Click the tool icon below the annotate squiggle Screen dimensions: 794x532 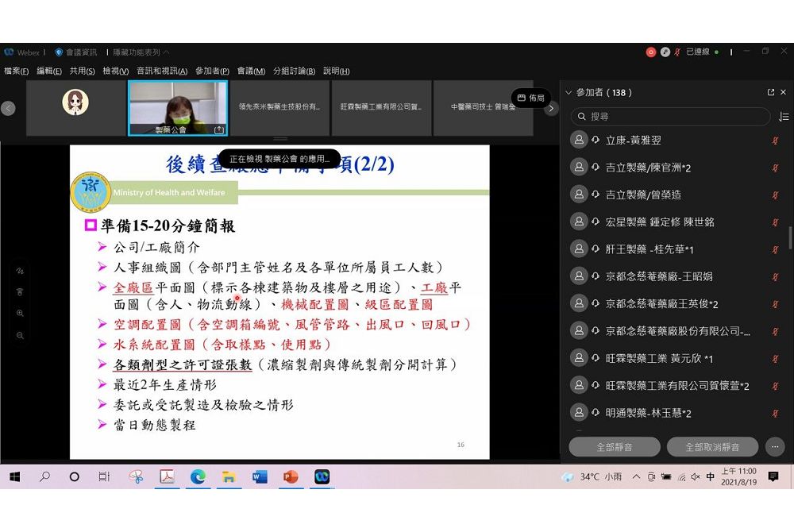[x=21, y=292]
